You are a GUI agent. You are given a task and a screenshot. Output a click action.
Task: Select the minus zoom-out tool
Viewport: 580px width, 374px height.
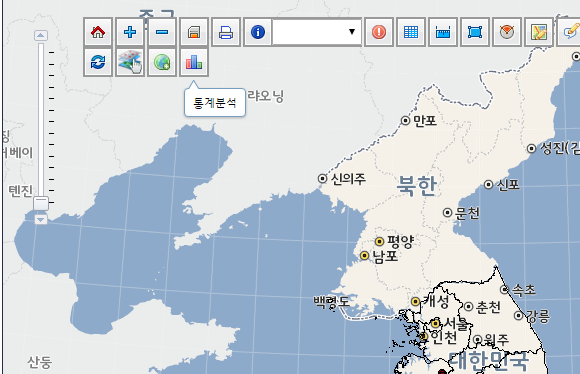click(162, 32)
